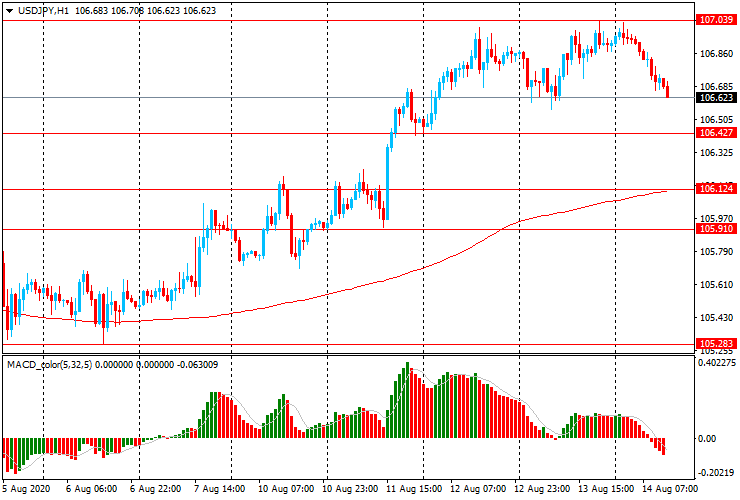Click the -0.20219 MACD scale value
The height and width of the screenshot is (500, 740).
tap(716, 473)
